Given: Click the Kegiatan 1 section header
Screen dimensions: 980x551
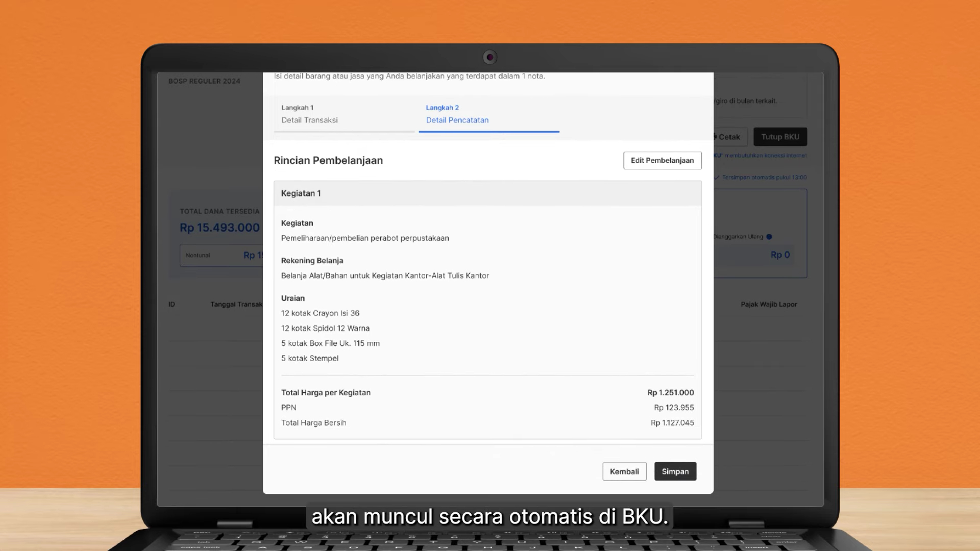Looking at the screenshot, I should [x=487, y=193].
